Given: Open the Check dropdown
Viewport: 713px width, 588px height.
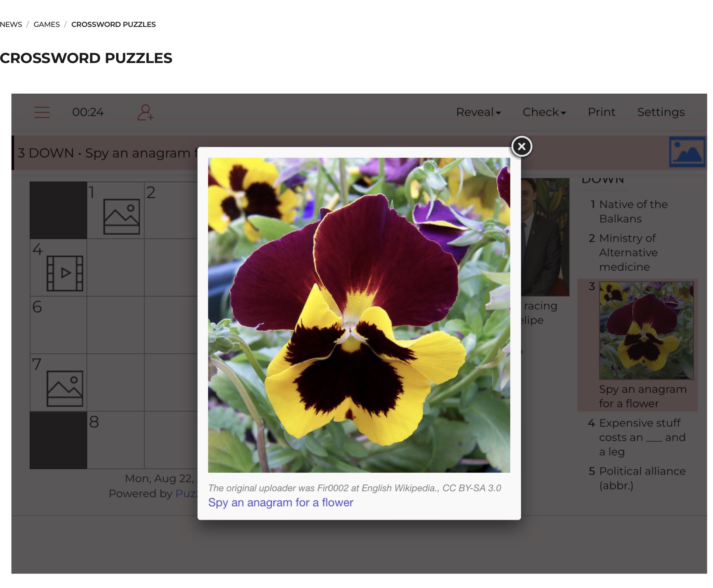Looking at the screenshot, I should pos(544,112).
